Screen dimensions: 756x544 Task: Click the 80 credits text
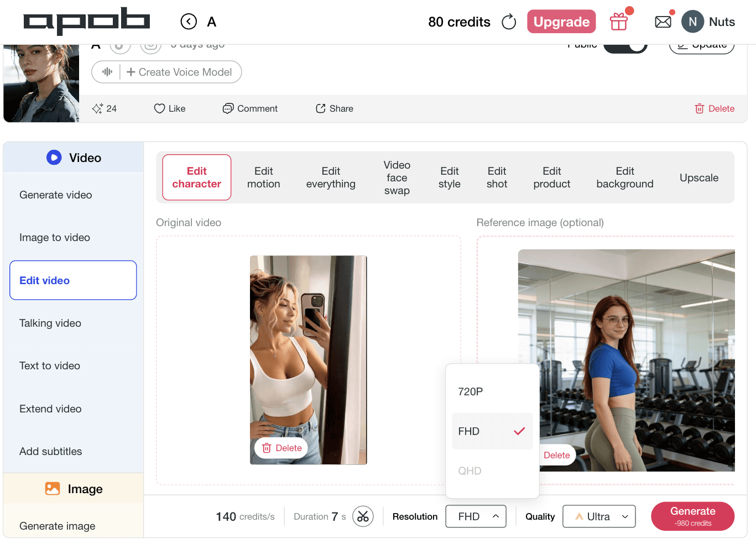[x=459, y=22]
